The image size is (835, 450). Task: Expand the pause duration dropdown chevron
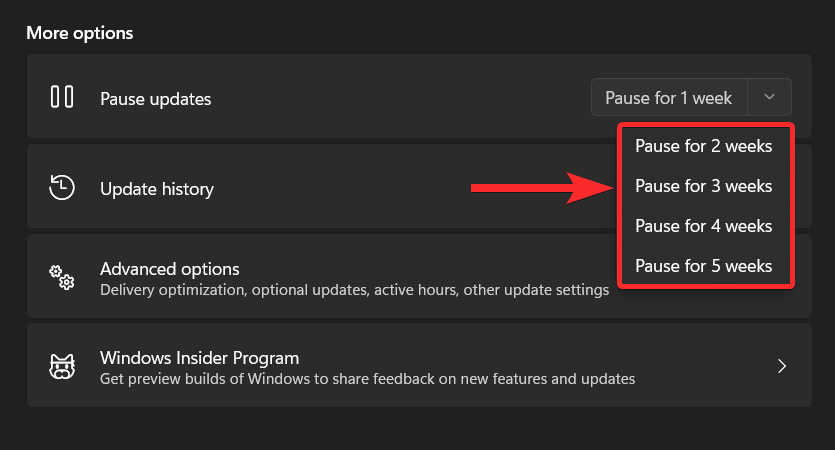tap(769, 97)
